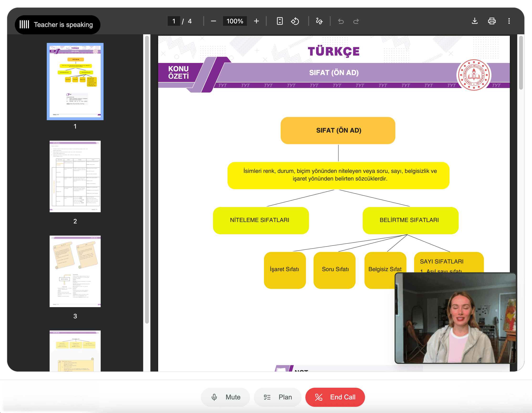532x413 pixels.
Task: Click the teacher video feed overlay
Action: [x=455, y=318]
